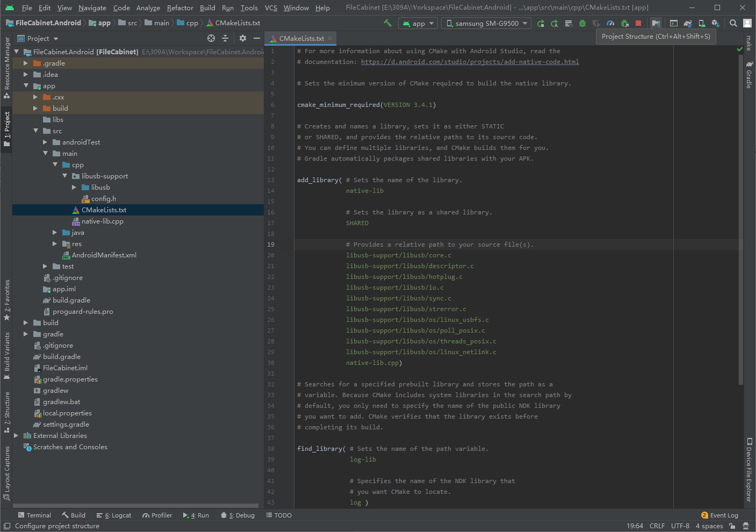The width and height of the screenshot is (756, 532).
Task: Profile the app with the gauge icon
Action: point(611,23)
